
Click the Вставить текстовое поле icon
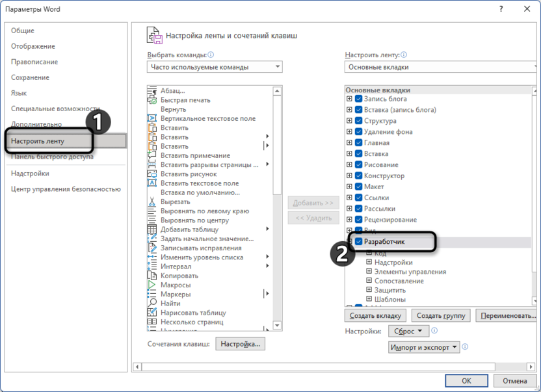pos(152,183)
